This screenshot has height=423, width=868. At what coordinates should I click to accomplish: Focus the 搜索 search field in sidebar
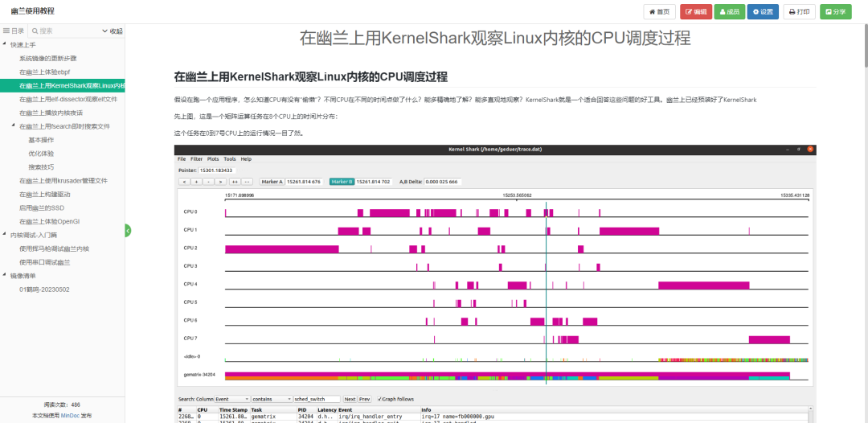[65, 31]
